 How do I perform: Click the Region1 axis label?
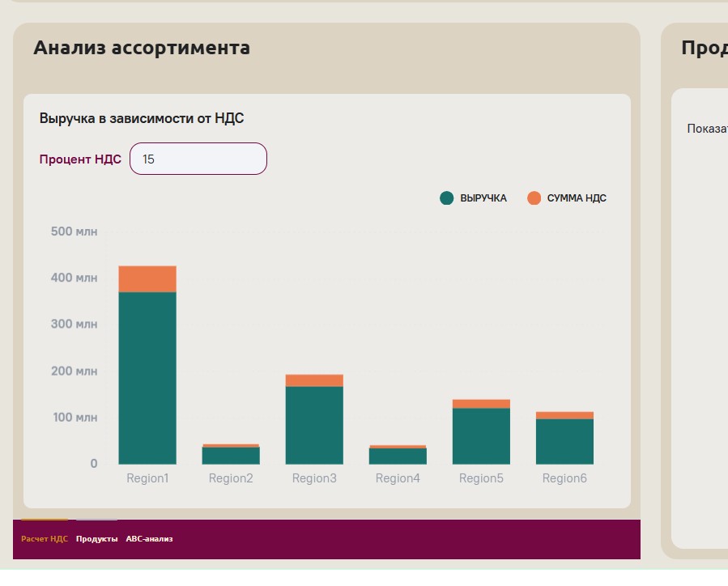[147, 478]
